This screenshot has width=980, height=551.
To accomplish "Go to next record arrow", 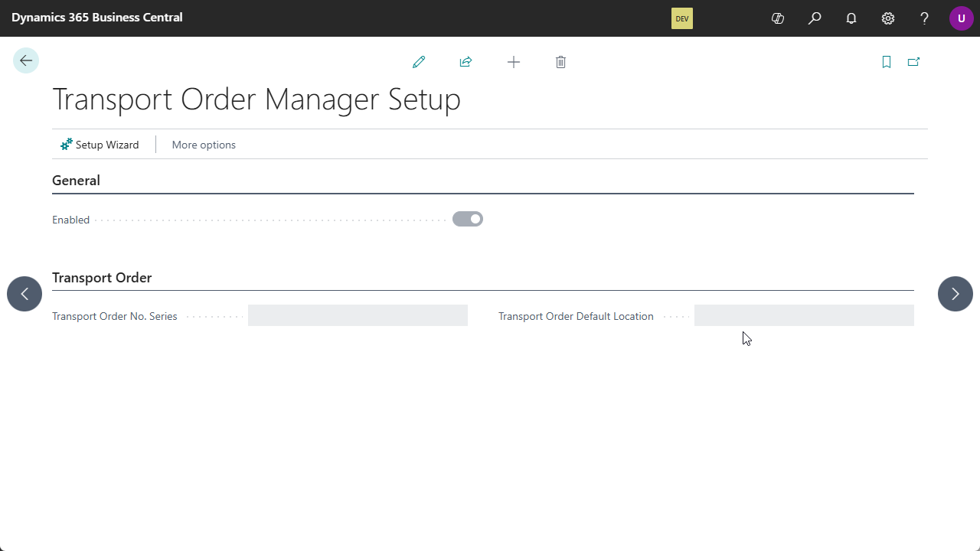I will pyautogui.click(x=955, y=294).
